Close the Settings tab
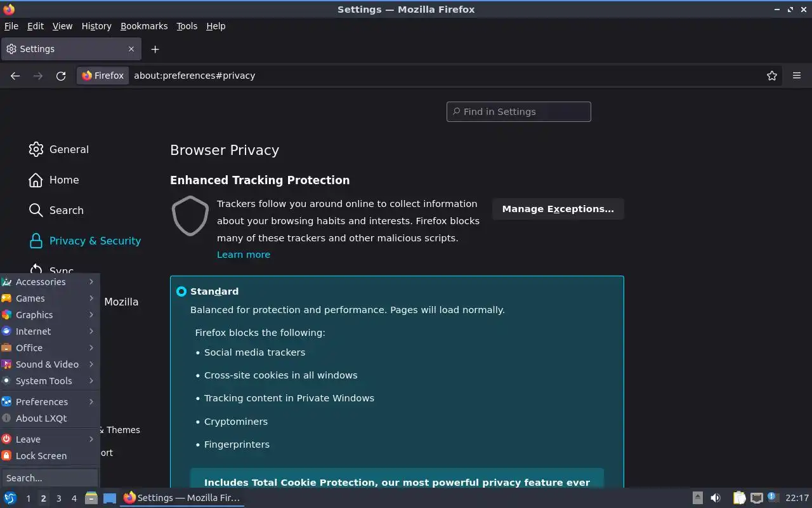Viewport: 812px width, 508px height. (131, 49)
